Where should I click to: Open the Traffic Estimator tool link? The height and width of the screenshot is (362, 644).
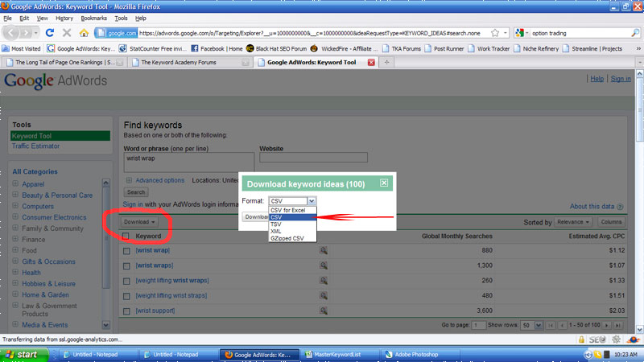click(35, 146)
